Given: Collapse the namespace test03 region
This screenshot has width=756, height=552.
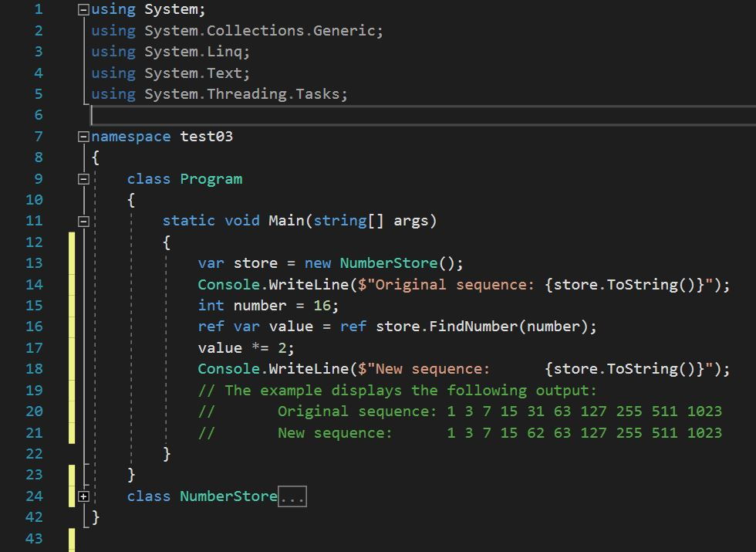Looking at the screenshot, I should pos(83,136).
